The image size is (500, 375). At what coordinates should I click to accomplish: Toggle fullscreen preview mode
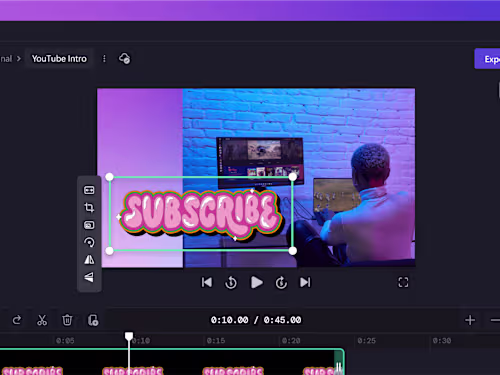click(x=403, y=282)
